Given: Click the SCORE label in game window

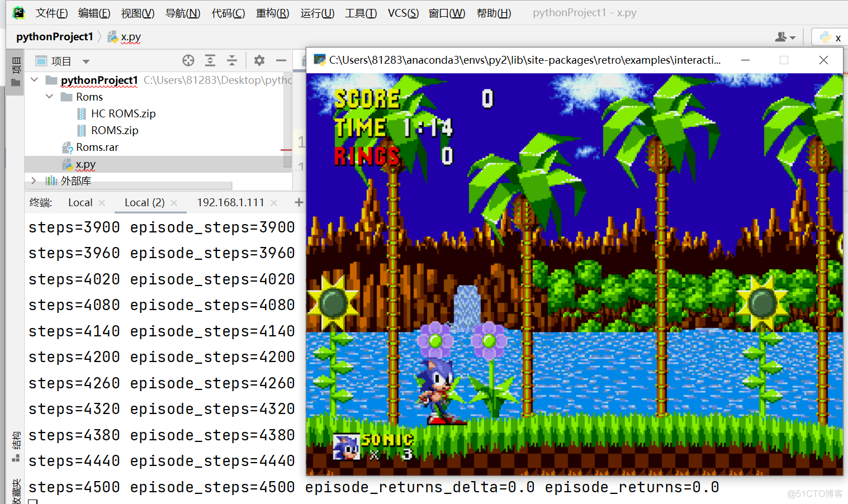Looking at the screenshot, I should coord(367,99).
